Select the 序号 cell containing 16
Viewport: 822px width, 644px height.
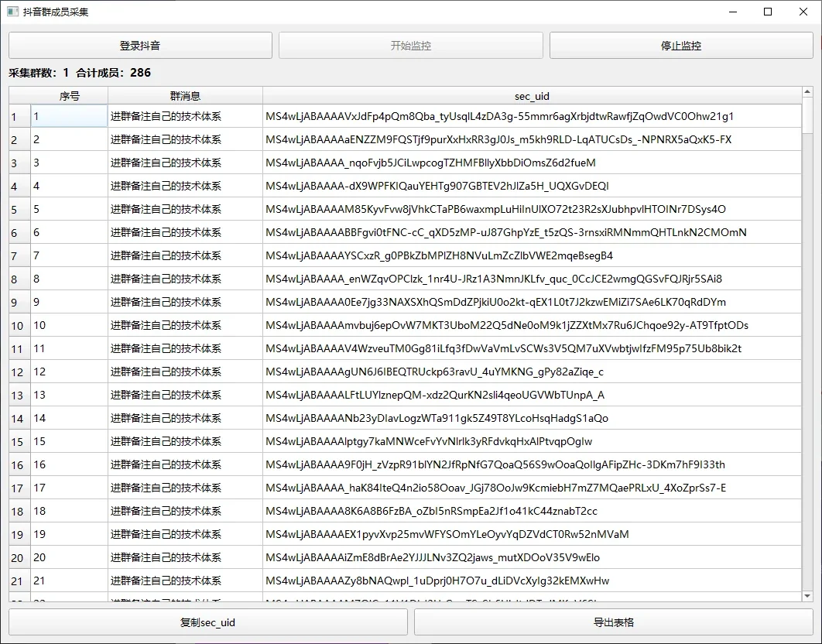pos(69,464)
